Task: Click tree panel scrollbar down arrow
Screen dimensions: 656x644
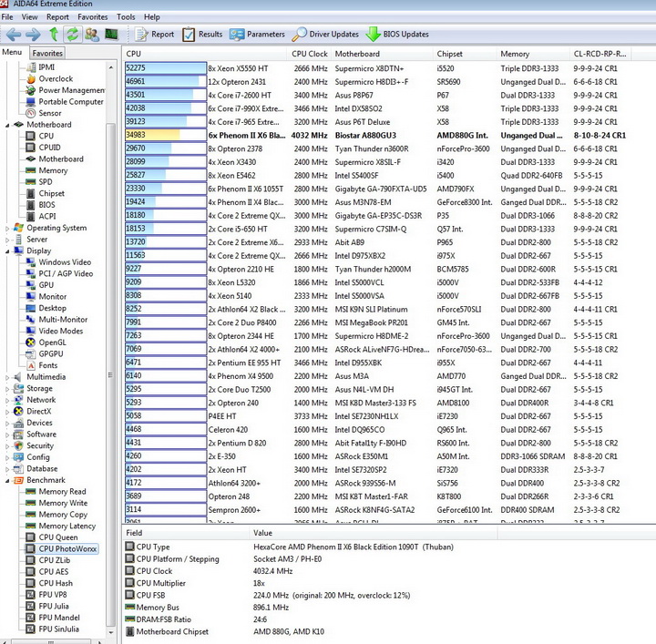Action: point(111,633)
